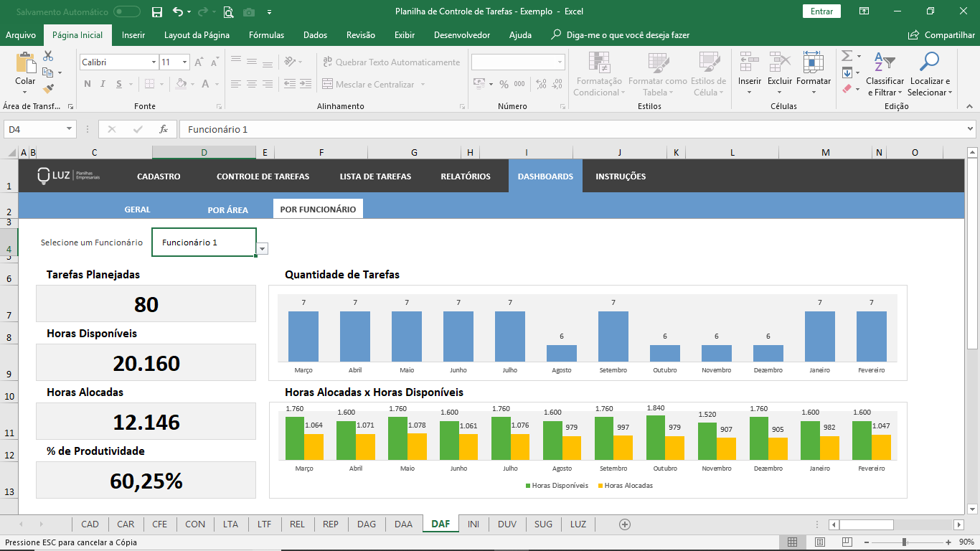Switch to Page Layout view in status bar

point(819,542)
